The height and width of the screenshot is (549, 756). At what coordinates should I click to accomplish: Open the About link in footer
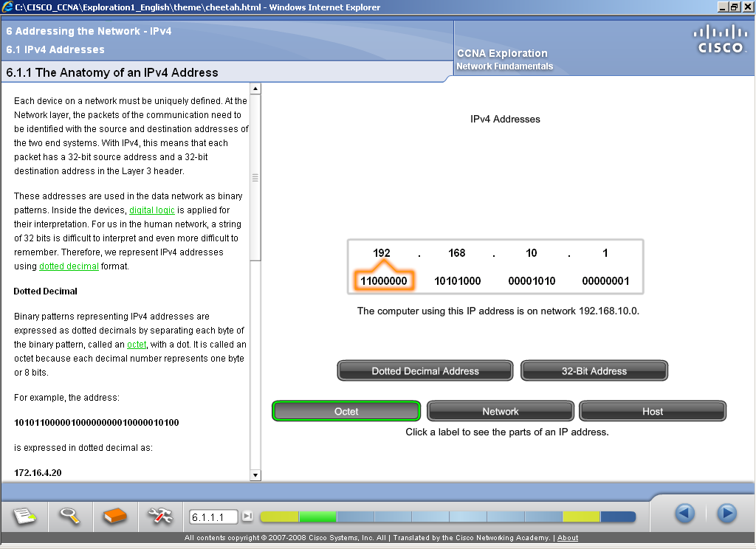click(x=568, y=538)
